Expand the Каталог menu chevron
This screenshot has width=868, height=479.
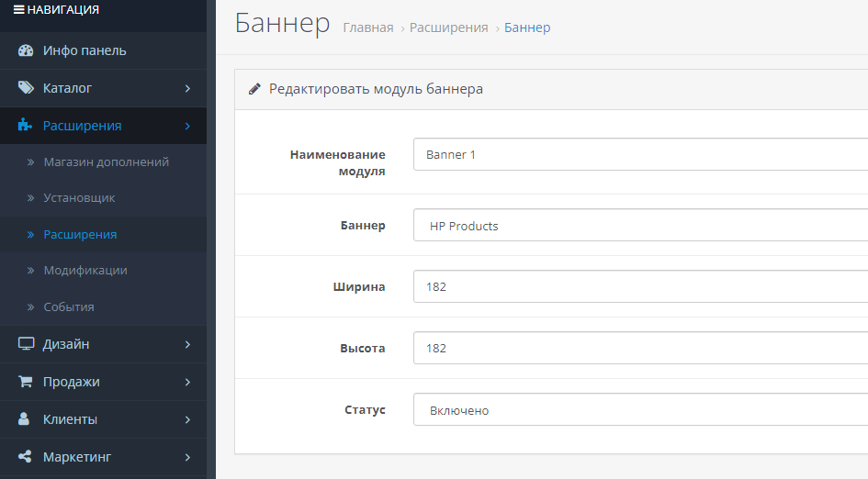pyautogui.click(x=187, y=88)
